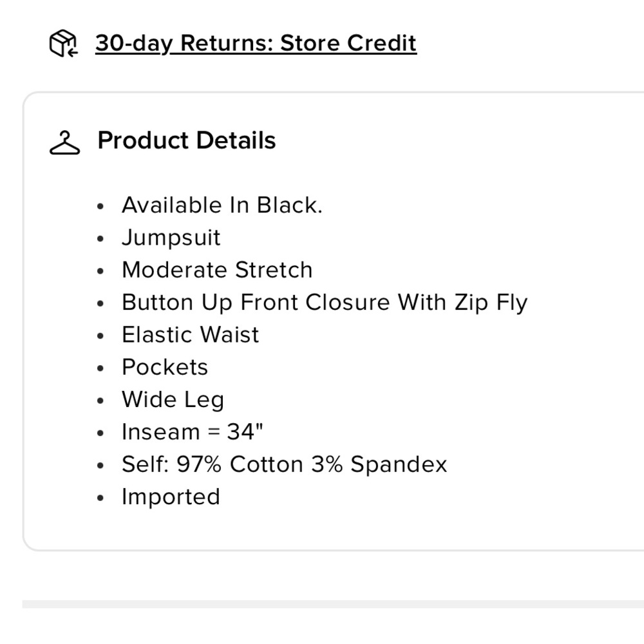
Task: Click the 'Elastic Waist' bullet item
Action: [191, 334]
